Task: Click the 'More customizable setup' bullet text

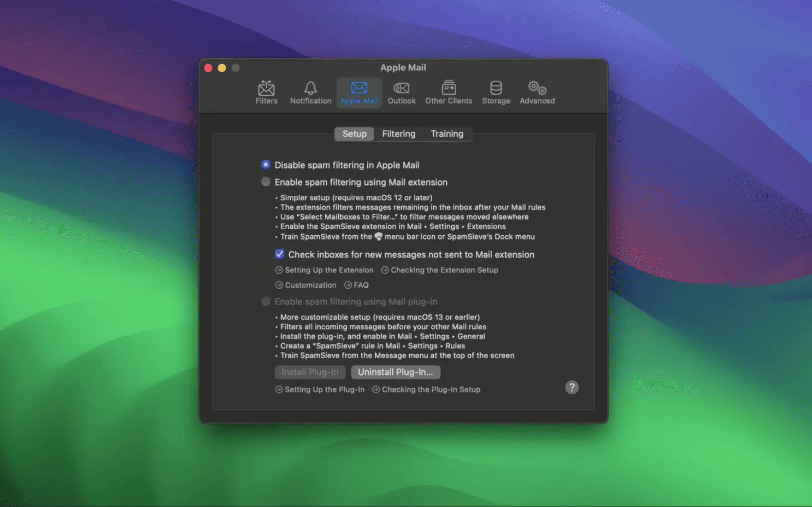Action: [x=380, y=317]
